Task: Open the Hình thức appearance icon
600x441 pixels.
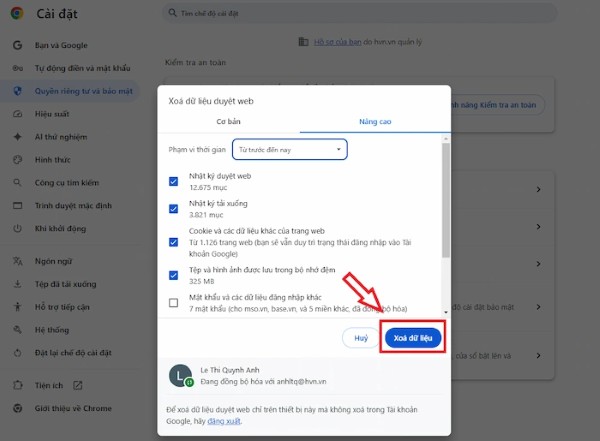Action: tap(17, 160)
